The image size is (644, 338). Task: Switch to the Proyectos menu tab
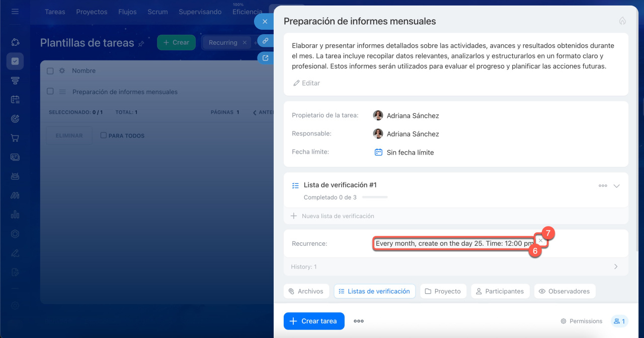coord(92,12)
